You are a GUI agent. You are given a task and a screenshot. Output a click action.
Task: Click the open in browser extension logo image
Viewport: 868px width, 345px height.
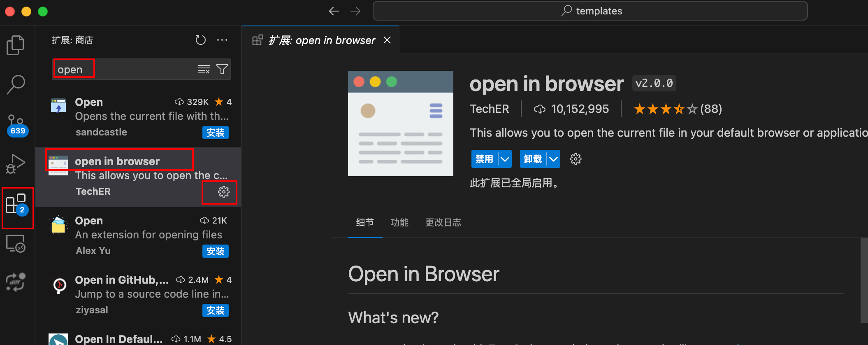401,124
